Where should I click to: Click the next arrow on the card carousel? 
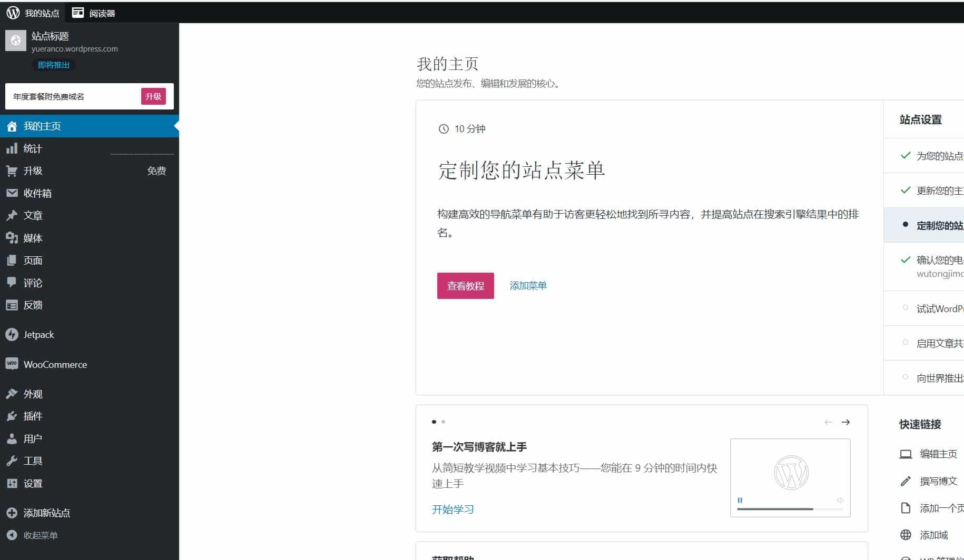point(845,422)
